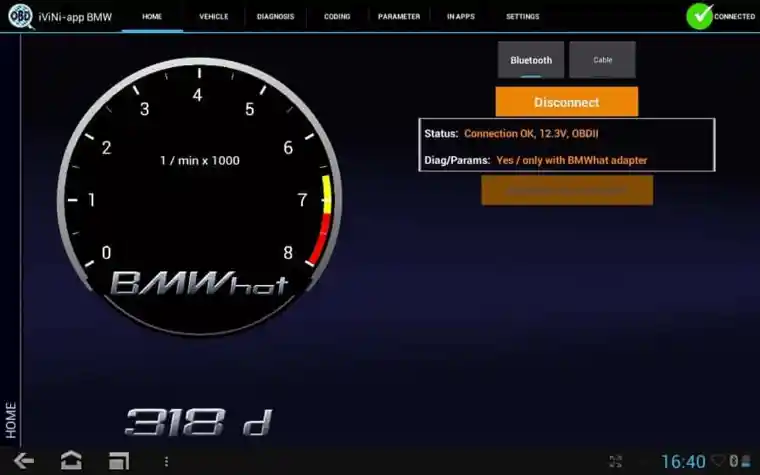
Task: Tap the Android home icon
Action: (x=71, y=460)
